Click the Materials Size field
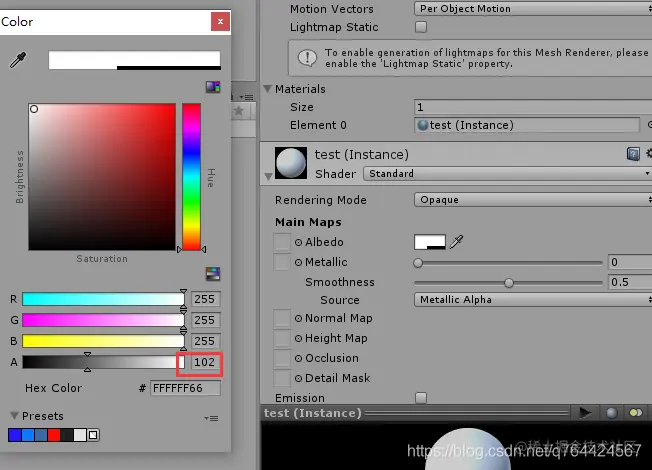Image resolution: width=652 pixels, height=470 pixels. point(533,107)
